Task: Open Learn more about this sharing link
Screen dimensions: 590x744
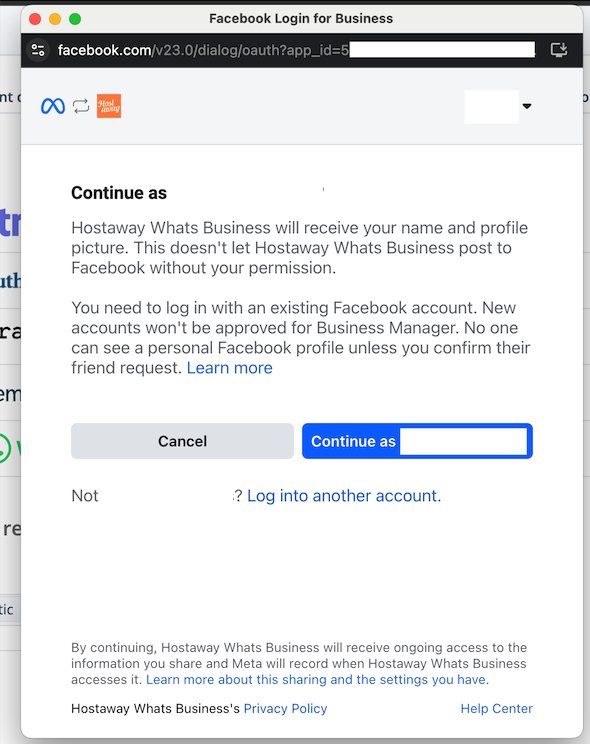Action: (317, 679)
